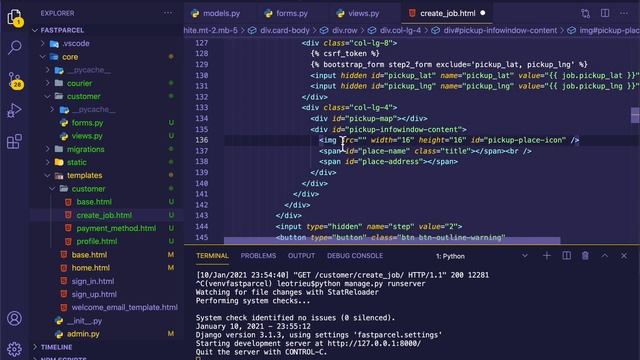The height and width of the screenshot is (360, 640).
Task: Split the terminal panel
Action: coord(567,256)
